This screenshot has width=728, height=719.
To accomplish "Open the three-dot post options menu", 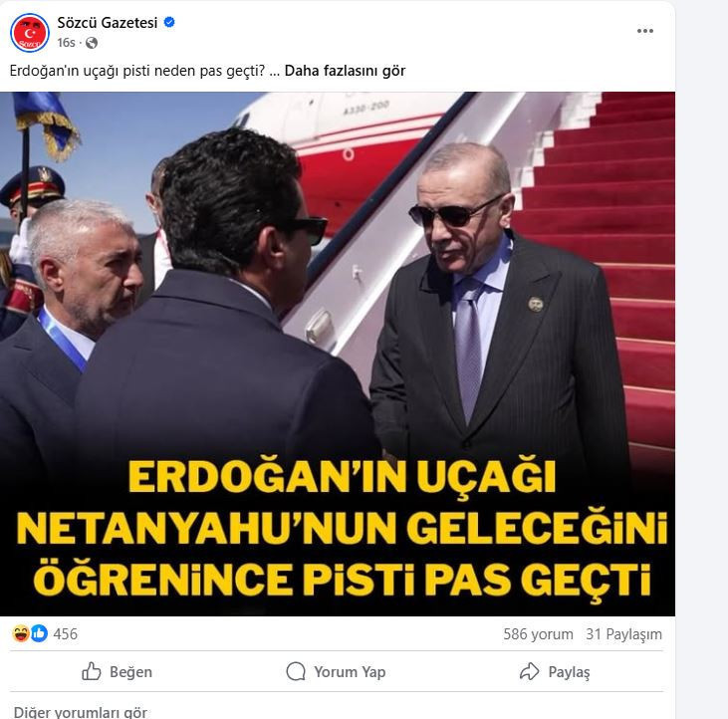I will click(645, 31).
